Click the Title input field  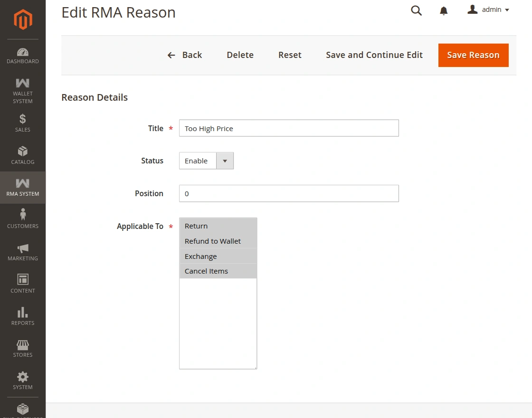coord(289,128)
